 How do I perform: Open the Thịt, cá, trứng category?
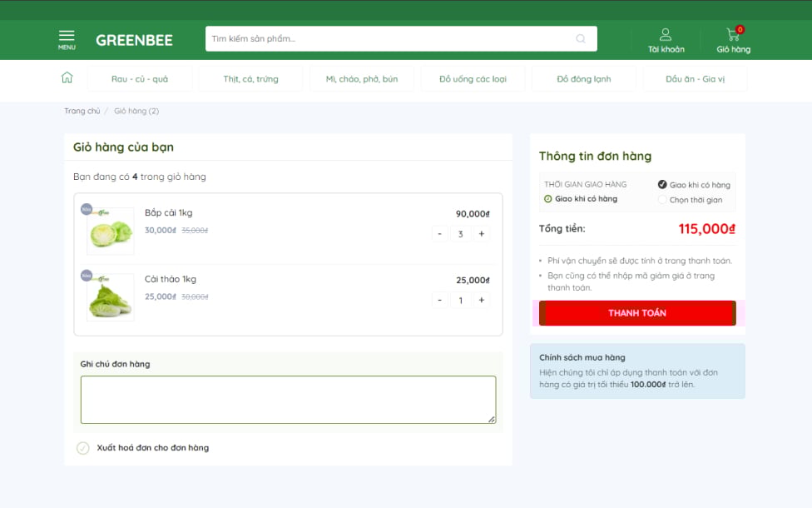coord(250,79)
